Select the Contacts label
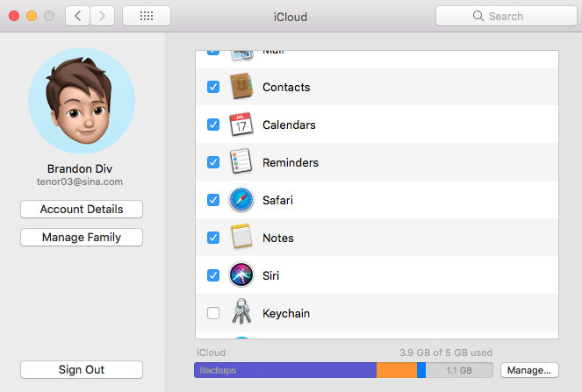Viewport: 582px width, 392px height. tap(286, 87)
